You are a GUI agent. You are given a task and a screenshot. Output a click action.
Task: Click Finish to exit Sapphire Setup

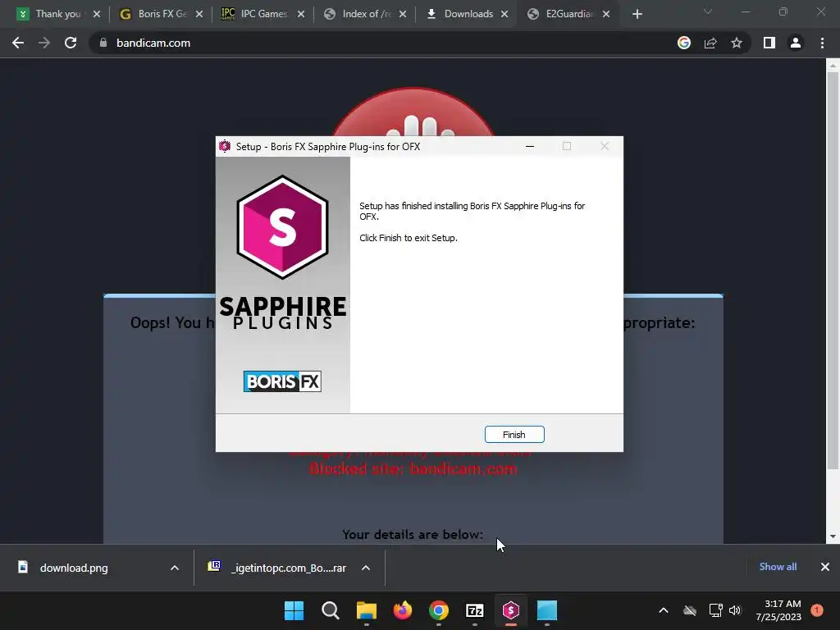coord(514,435)
